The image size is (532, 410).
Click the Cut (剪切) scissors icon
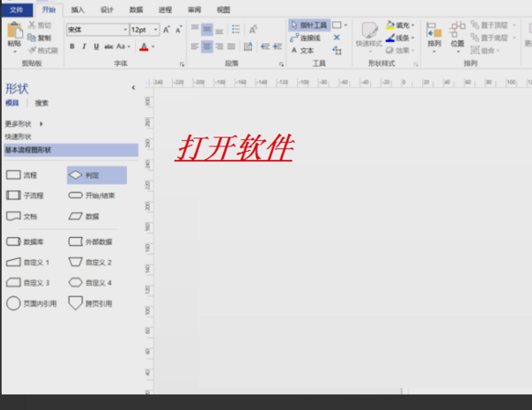[32, 25]
